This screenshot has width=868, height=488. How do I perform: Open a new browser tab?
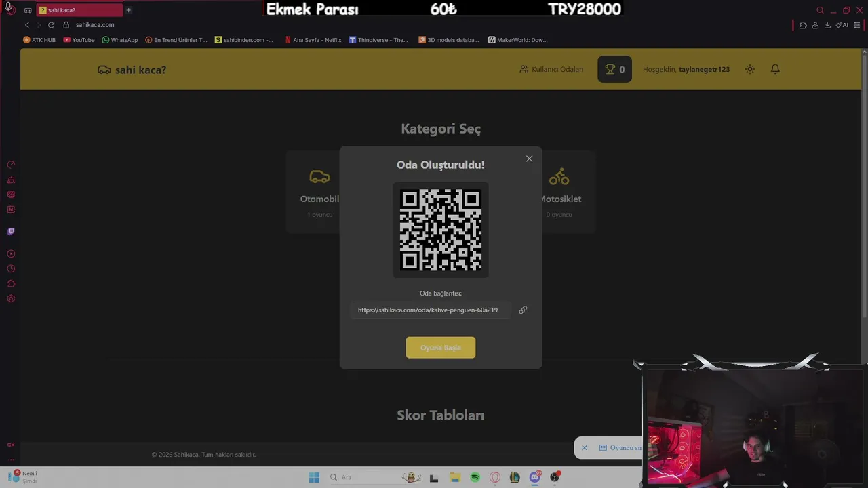(128, 10)
